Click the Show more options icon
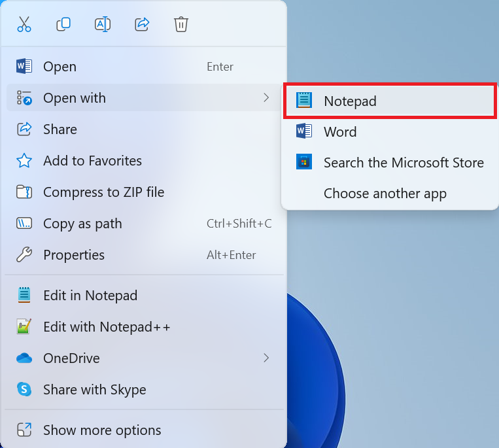 [24, 430]
